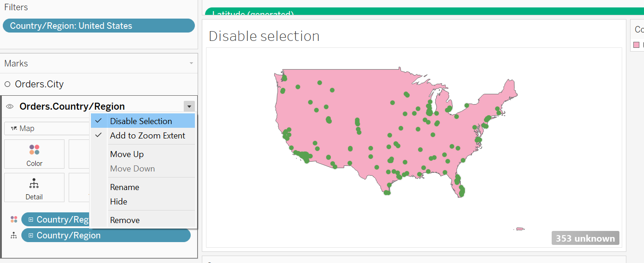Click the detail icon beside Country/Region pill
644x263 pixels.
pos(14,236)
